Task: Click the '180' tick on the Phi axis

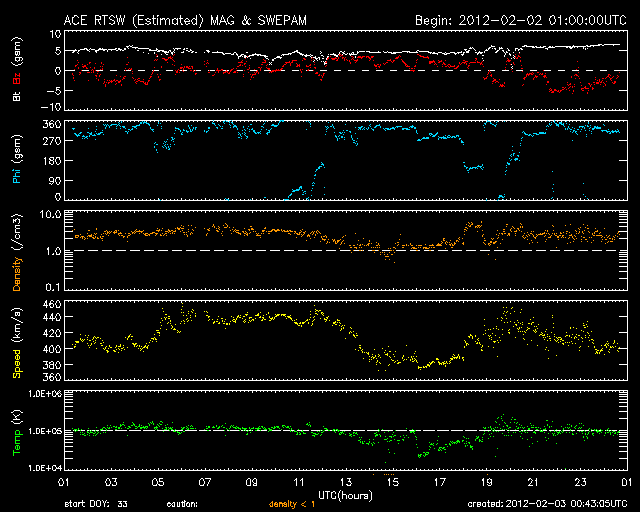Action: (52, 160)
